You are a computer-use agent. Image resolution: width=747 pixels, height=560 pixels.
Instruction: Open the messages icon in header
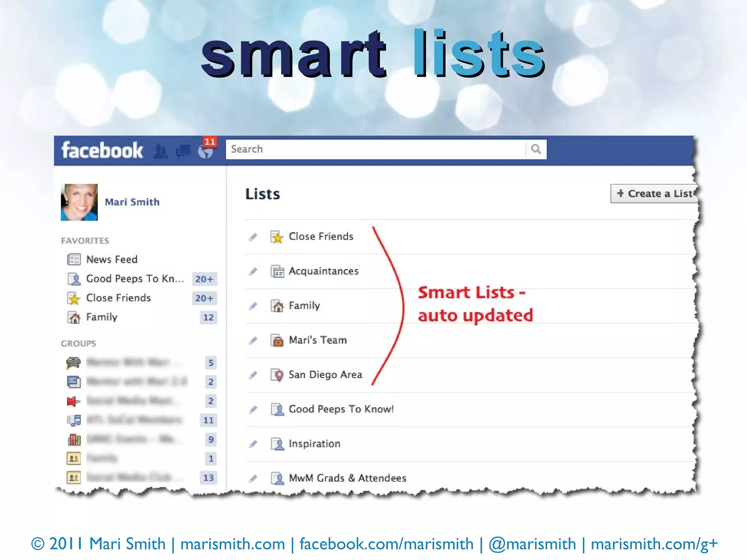coord(183,151)
